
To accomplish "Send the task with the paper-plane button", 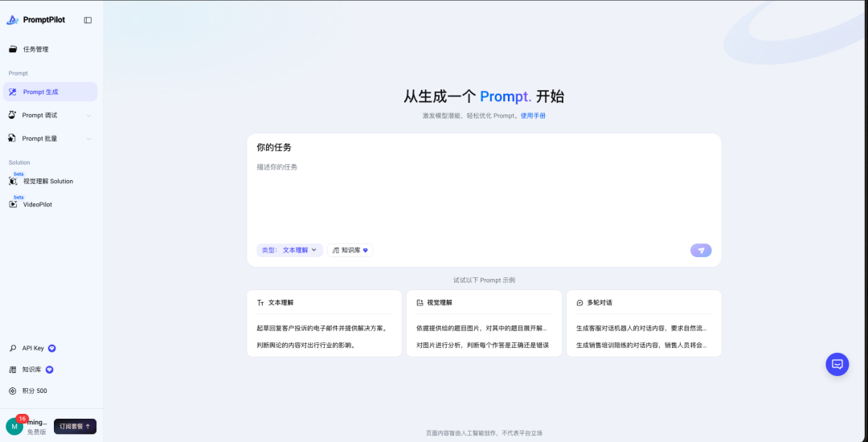I will (701, 251).
